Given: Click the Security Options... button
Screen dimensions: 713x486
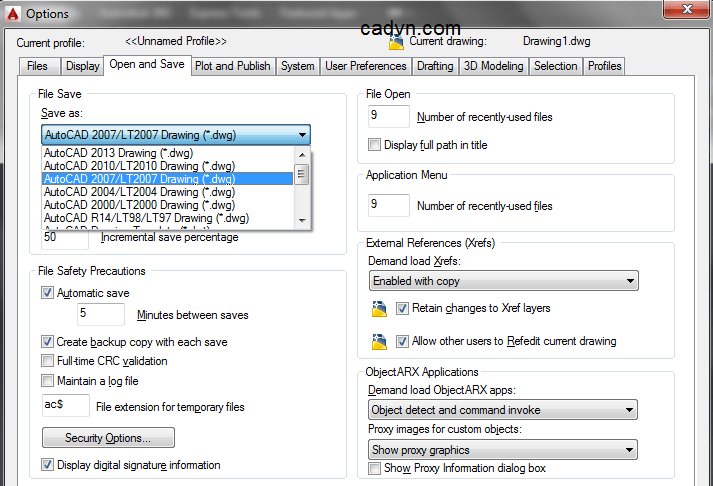Looking at the screenshot, I should click(108, 438).
